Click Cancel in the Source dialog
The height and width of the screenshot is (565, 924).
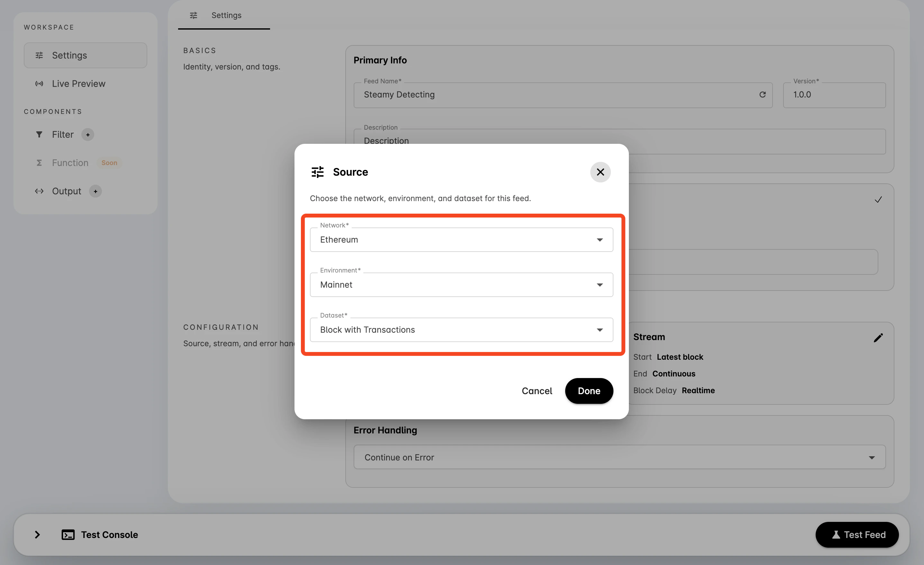537,391
